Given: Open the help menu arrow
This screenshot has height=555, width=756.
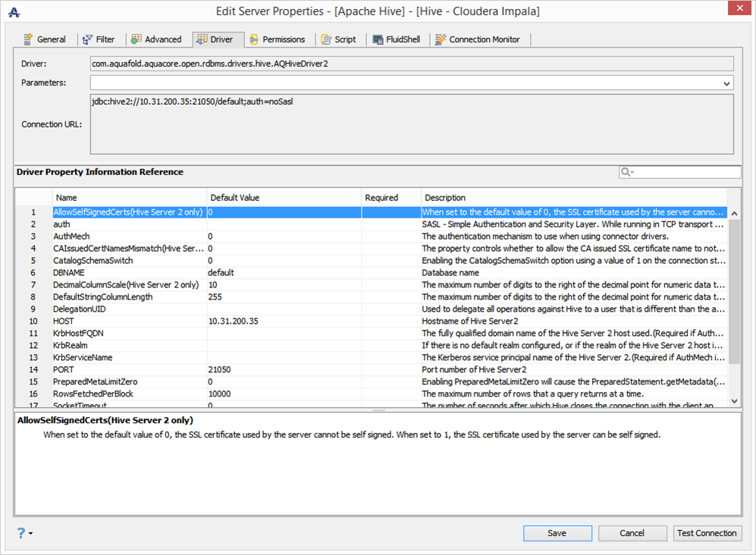Looking at the screenshot, I should (30, 534).
